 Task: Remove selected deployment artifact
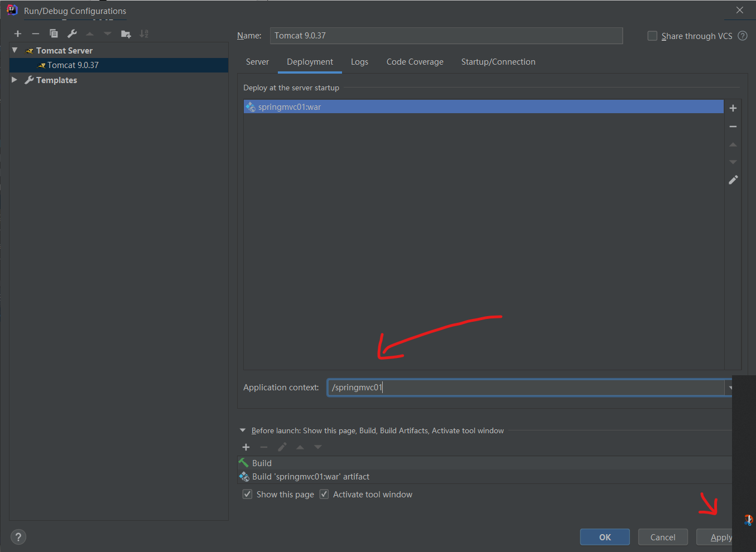733,127
